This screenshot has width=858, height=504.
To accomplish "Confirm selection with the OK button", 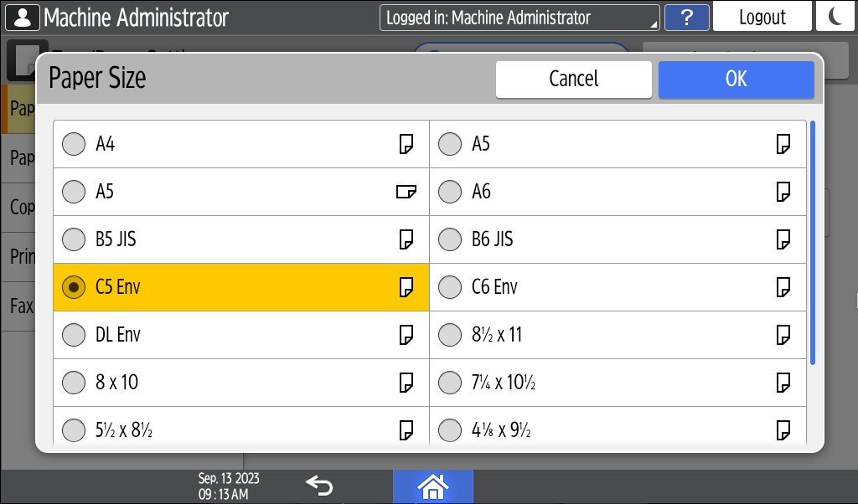I will click(736, 80).
